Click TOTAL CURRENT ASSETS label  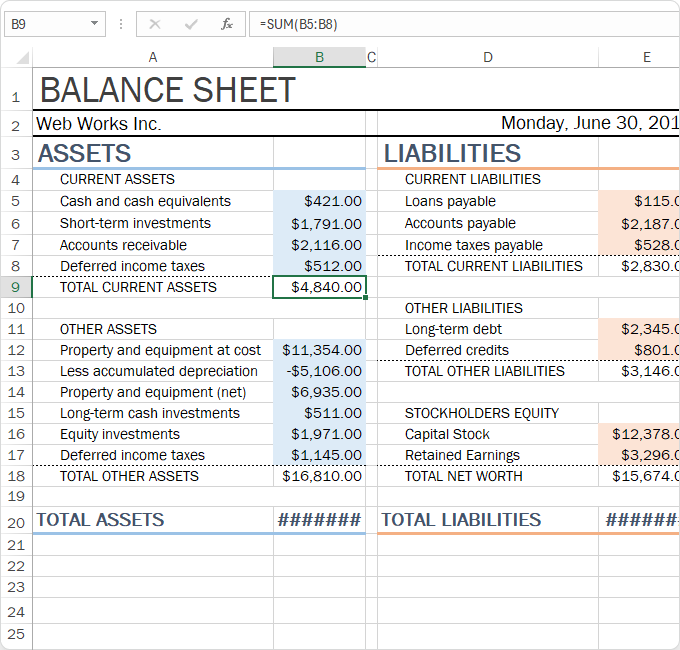(x=138, y=287)
